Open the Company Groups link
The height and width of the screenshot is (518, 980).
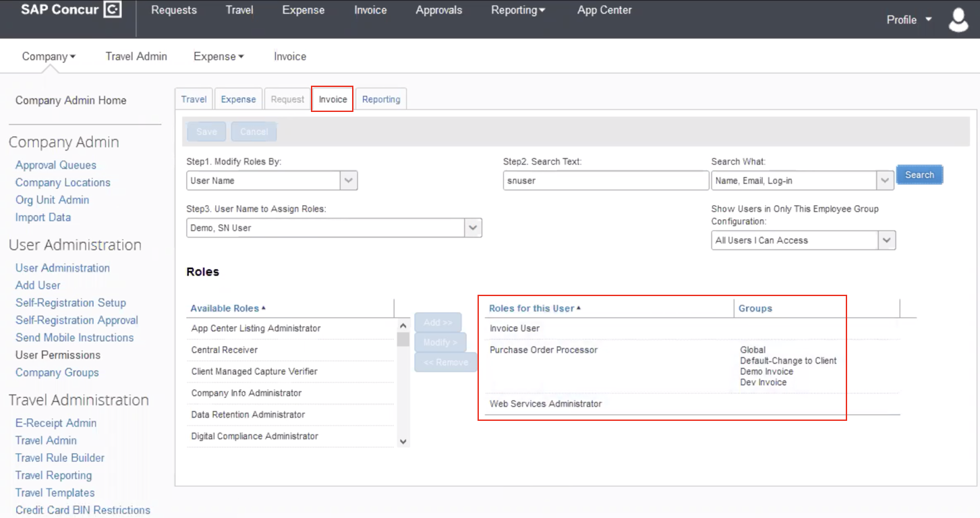coord(57,373)
